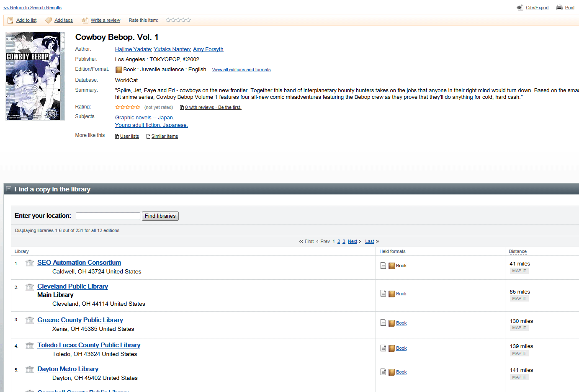Screen dimensions: 579x392
Task: Click page icon in Toledo Lucas County held formats
Action: 383,348
